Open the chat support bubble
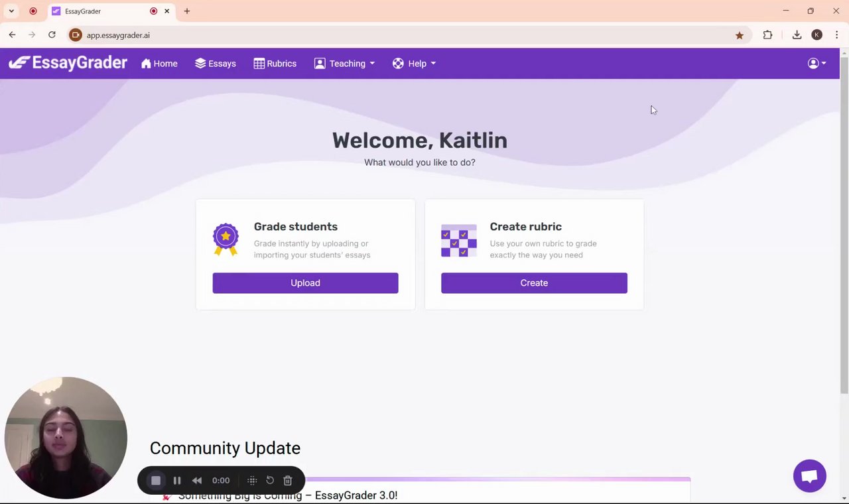This screenshot has width=849, height=504. [810, 475]
